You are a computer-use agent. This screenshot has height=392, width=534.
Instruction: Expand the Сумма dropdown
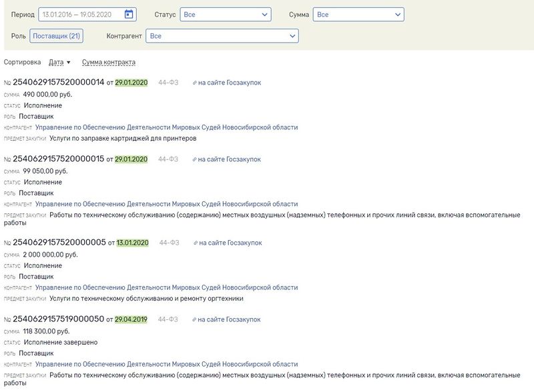358,15
